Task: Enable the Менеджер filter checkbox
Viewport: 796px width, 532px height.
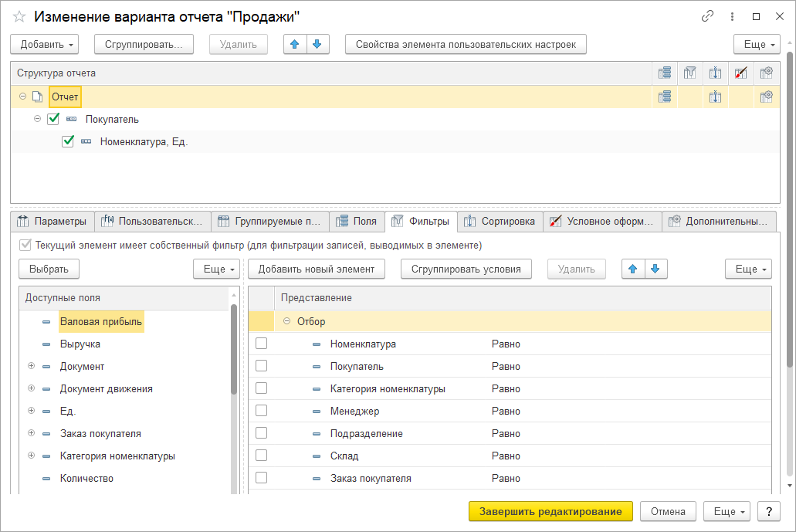Action: tap(261, 411)
